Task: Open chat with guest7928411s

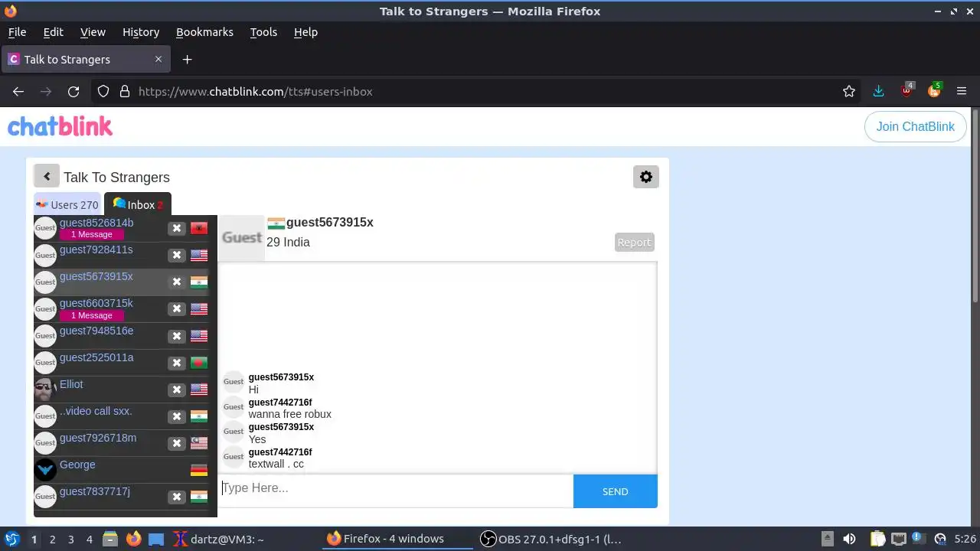Action: 96,249
